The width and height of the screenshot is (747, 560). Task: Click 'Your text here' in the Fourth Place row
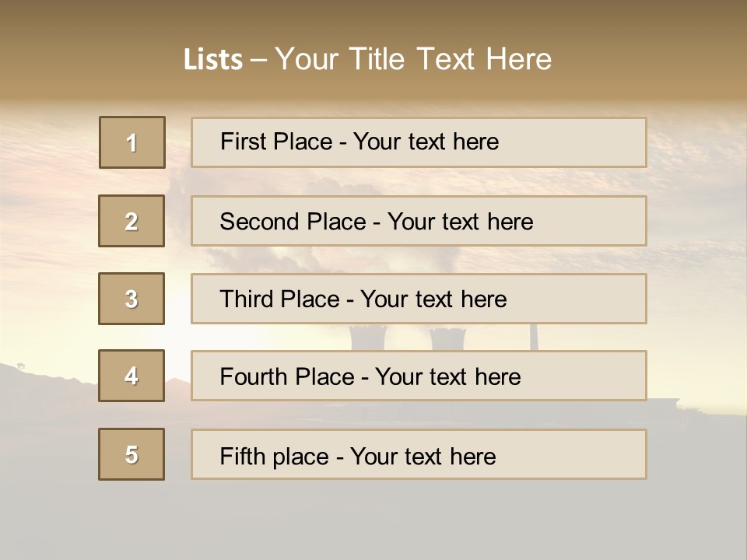tap(447, 377)
